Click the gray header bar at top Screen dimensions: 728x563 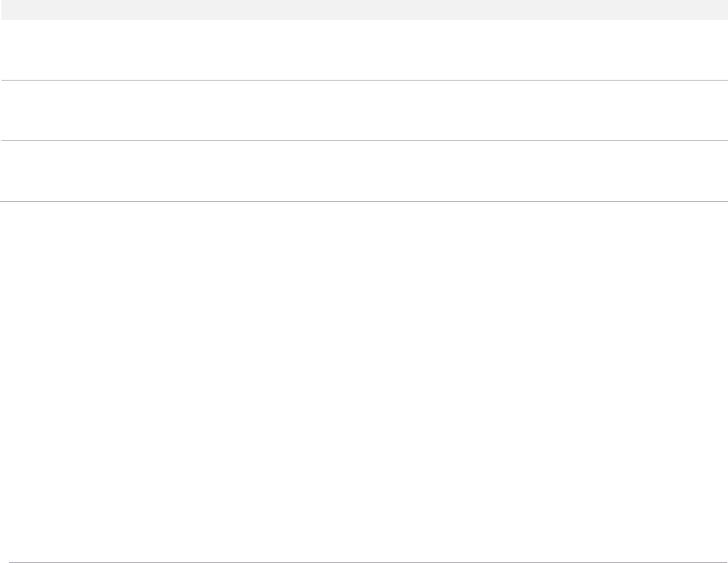click(x=364, y=9)
